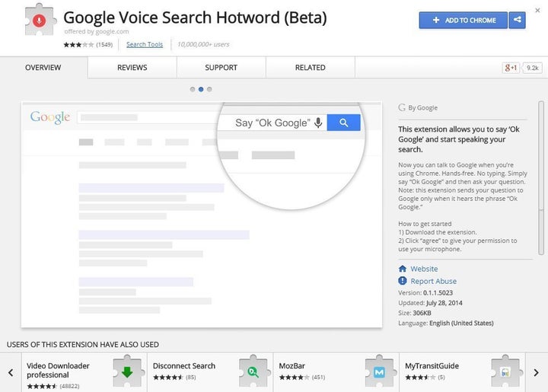Viewport: 548px width, 392px height.
Task: Click the Google Voice Search Hotword (Beta) title
Action: pyautogui.click(x=195, y=18)
